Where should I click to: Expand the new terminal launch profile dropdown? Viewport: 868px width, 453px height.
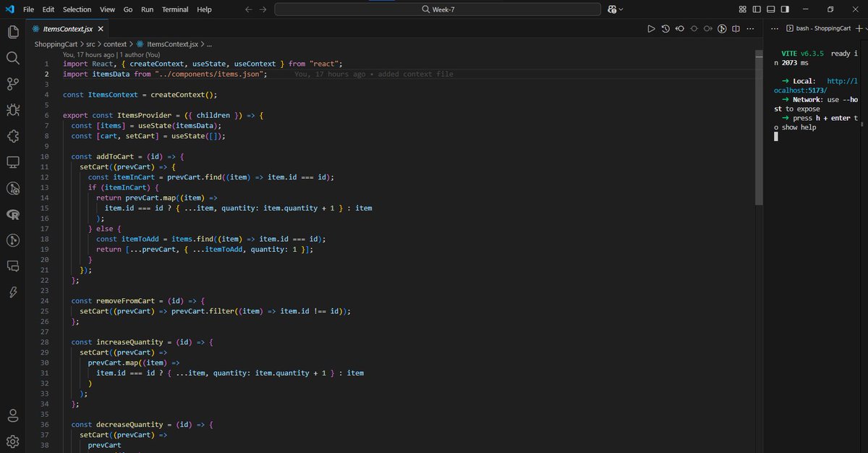click(x=865, y=29)
